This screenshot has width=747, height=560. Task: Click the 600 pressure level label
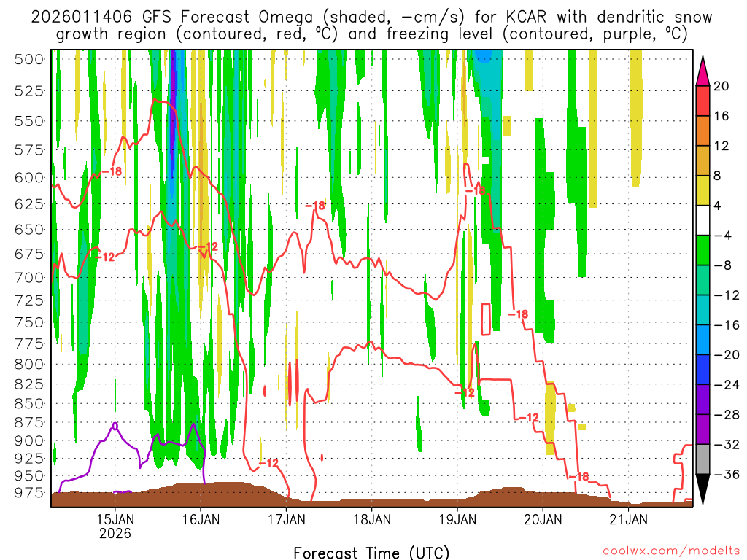pos(29,178)
